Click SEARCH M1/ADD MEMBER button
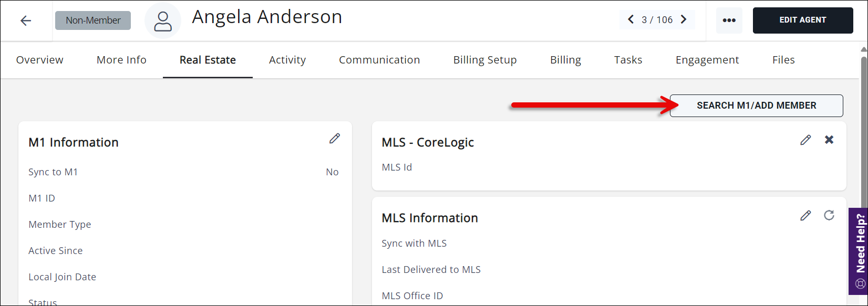Screen dimensions: 868x306 (756, 105)
